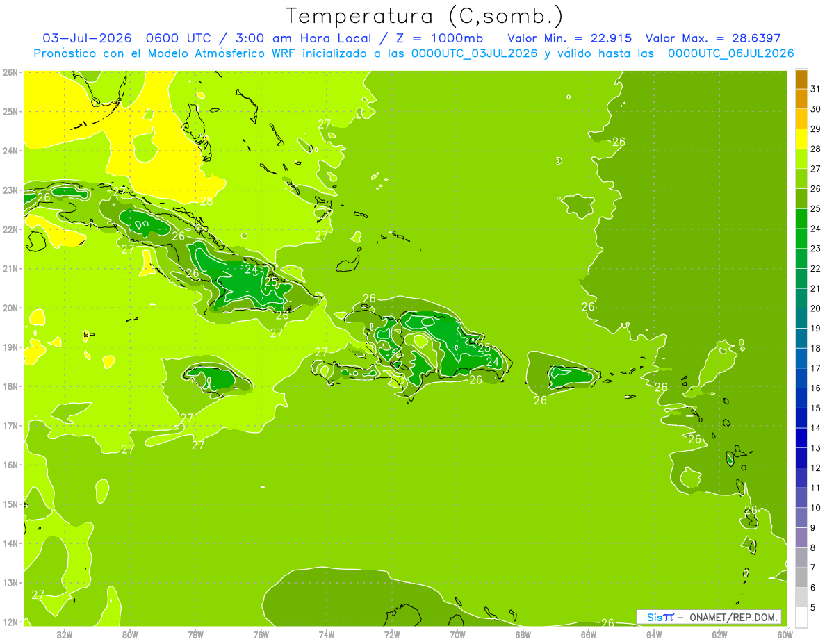Click the '14N' latitude axis label
The image size is (834, 644).
10,543
